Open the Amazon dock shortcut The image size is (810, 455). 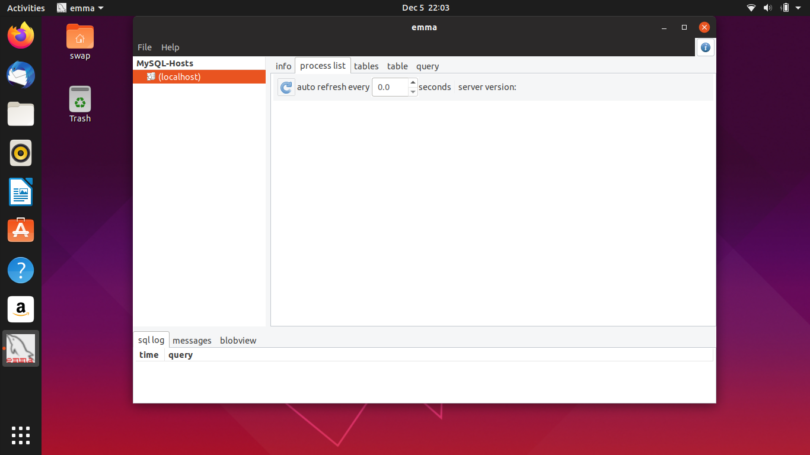click(x=21, y=309)
